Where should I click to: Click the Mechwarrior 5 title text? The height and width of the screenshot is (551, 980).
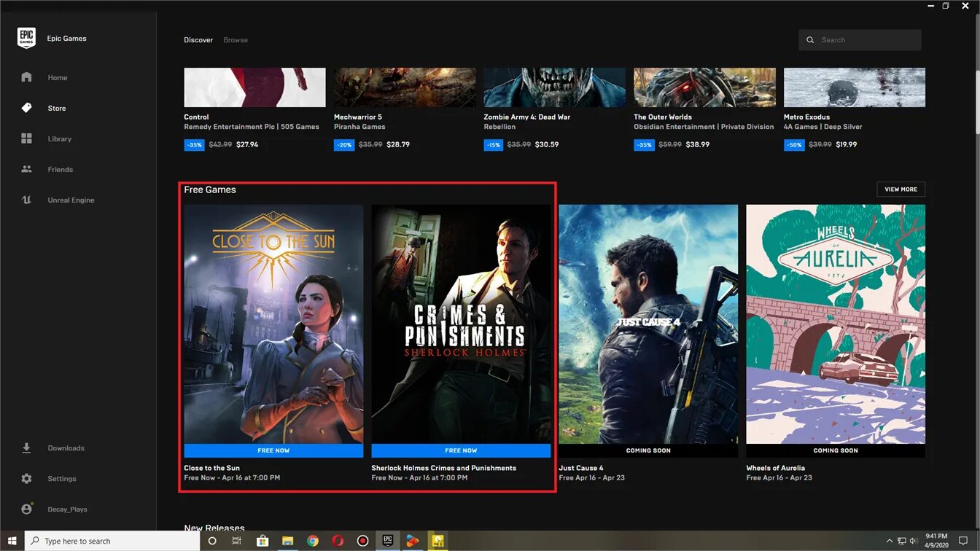point(358,117)
